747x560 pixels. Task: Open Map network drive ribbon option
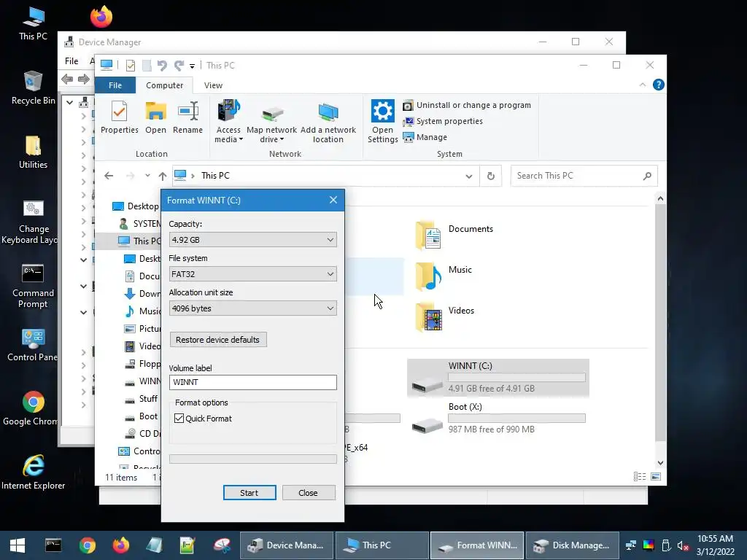271,122
